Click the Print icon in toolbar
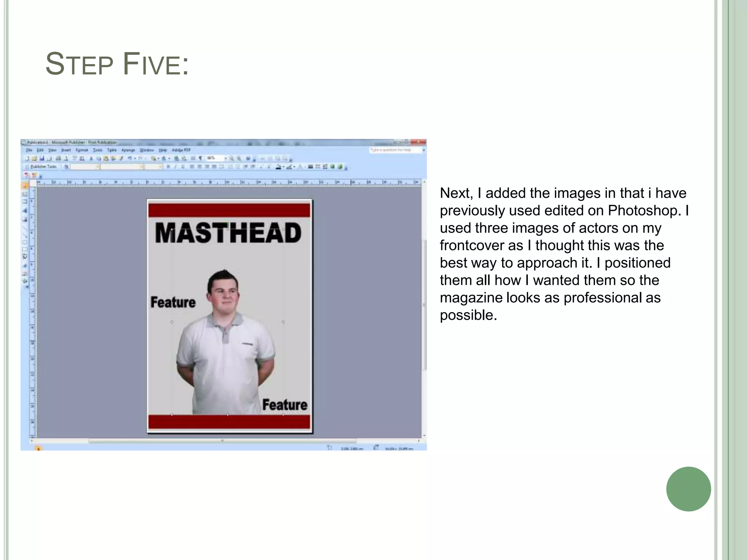Screen dimensions: 747x560 (x=58, y=159)
